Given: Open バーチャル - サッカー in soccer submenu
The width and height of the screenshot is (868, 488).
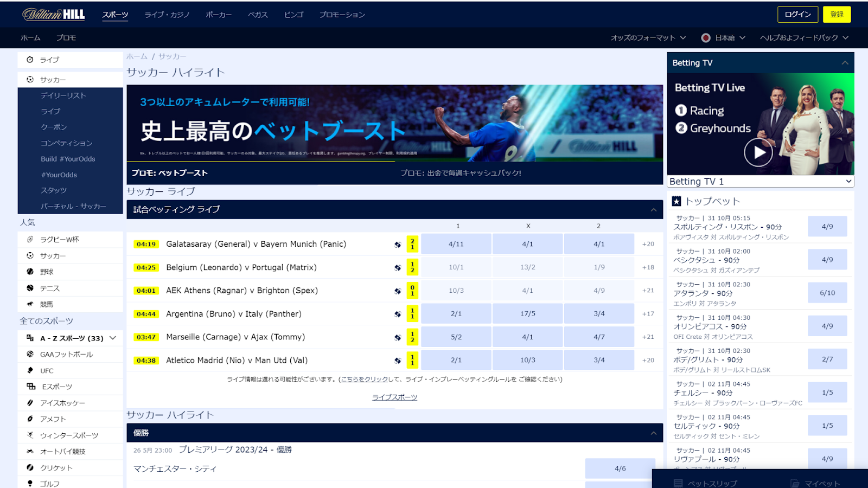Looking at the screenshot, I should 73,206.
